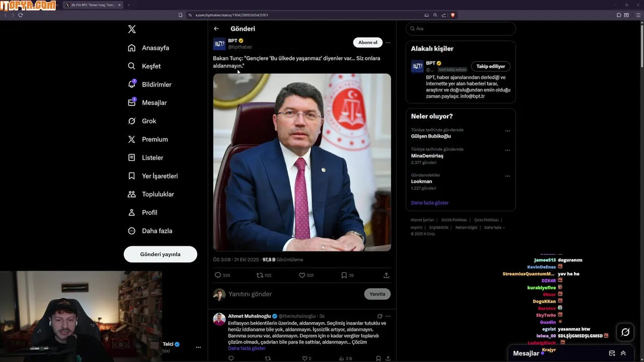Open three-dot menu on Ahmet Muhsinoglu's reply
644x362 pixels.
[x=388, y=316]
